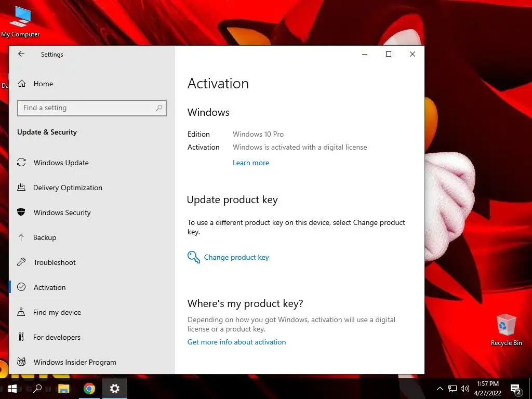Click the Learn more link
This screenshot has height=399, width=532.
(x=251, y=163)
